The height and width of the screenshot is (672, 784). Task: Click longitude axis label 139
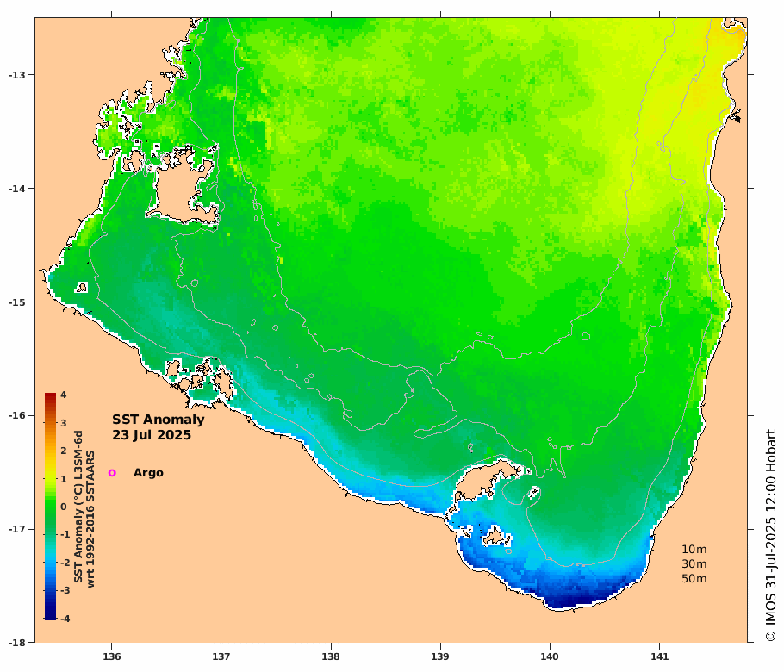440,656
